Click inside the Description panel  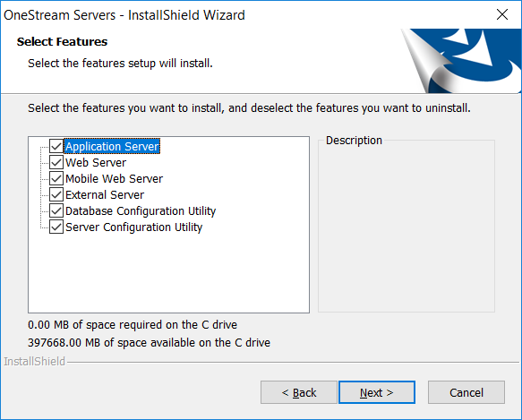point(406,227)
